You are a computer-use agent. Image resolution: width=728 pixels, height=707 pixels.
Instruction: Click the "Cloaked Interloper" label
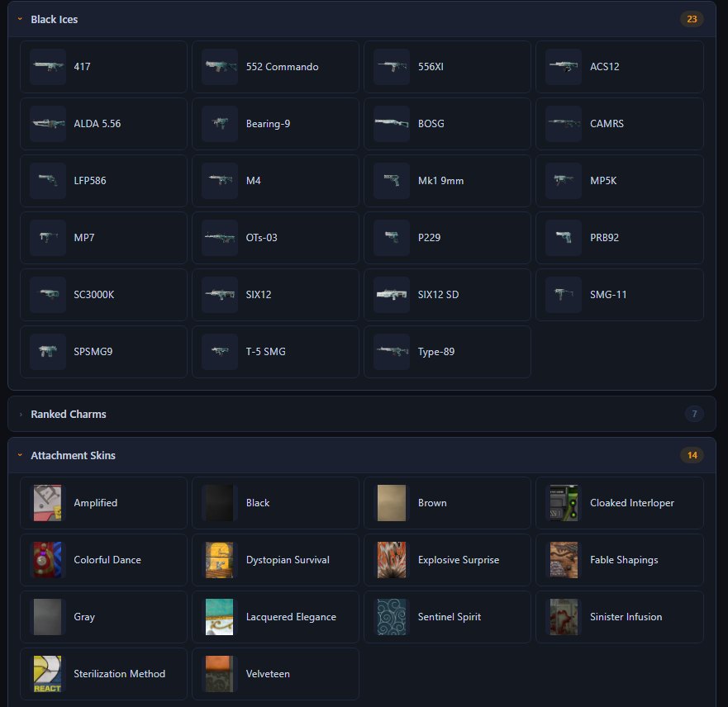[632, 503]
